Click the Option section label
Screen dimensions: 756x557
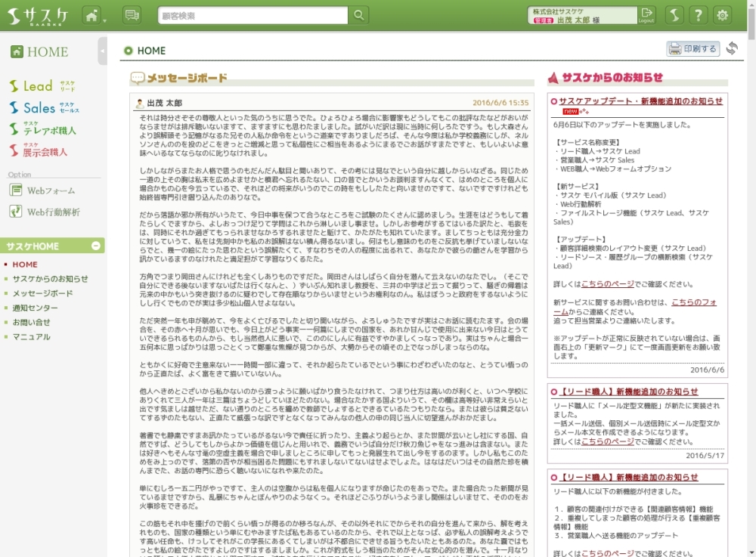(x=20, y=175)
